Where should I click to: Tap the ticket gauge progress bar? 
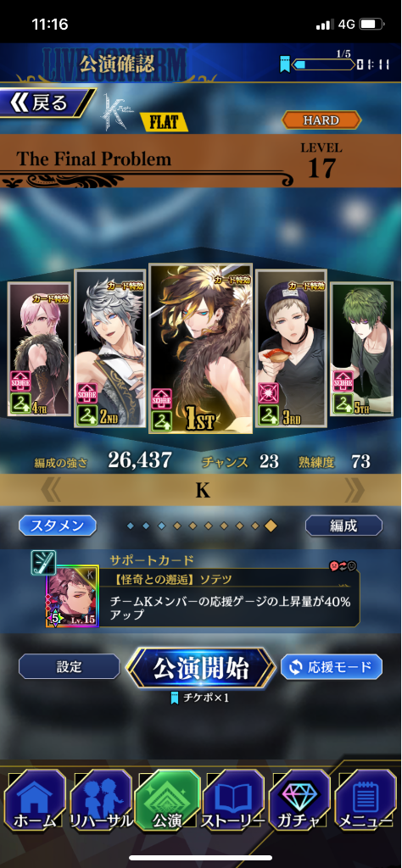click(x=323, y=64)
